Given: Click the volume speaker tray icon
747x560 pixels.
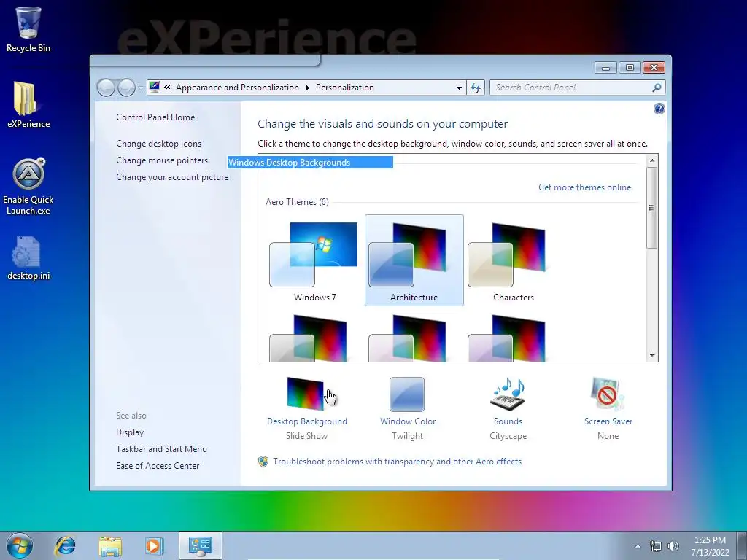Looking at the screenshot, I should [x=673, y=546].
